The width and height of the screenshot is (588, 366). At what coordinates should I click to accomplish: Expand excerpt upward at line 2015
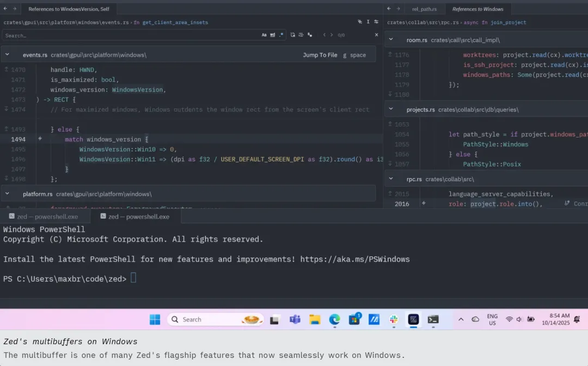coord(390,193)
